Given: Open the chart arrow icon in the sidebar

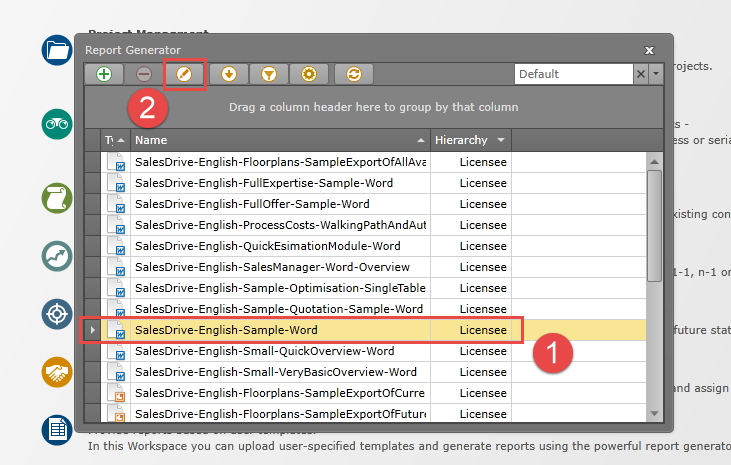Looking at the screenshot, I should click(x=57, y=256).
